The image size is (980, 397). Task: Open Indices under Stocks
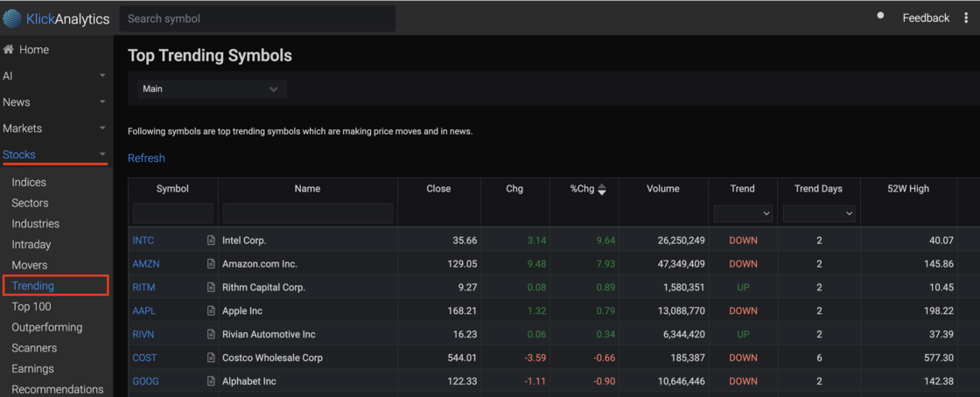tap(29, 182)
